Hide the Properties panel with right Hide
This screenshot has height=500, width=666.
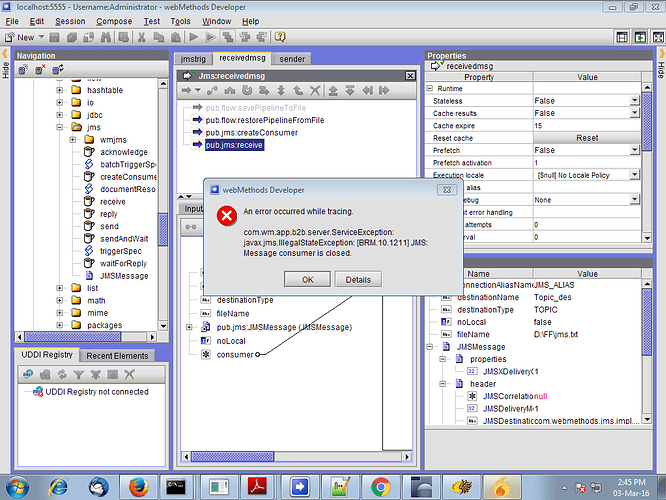[x=661, y=64]
